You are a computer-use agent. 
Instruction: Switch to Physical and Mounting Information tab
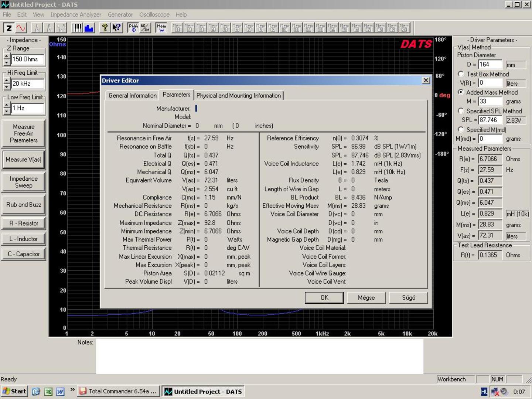point(238,95)
